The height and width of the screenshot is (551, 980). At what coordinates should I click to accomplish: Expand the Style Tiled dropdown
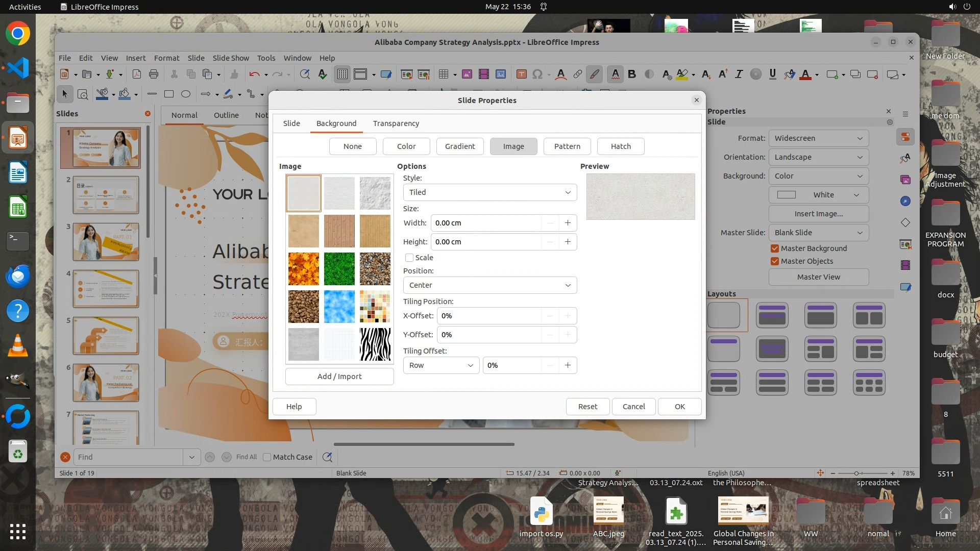(x=489, y=192)
